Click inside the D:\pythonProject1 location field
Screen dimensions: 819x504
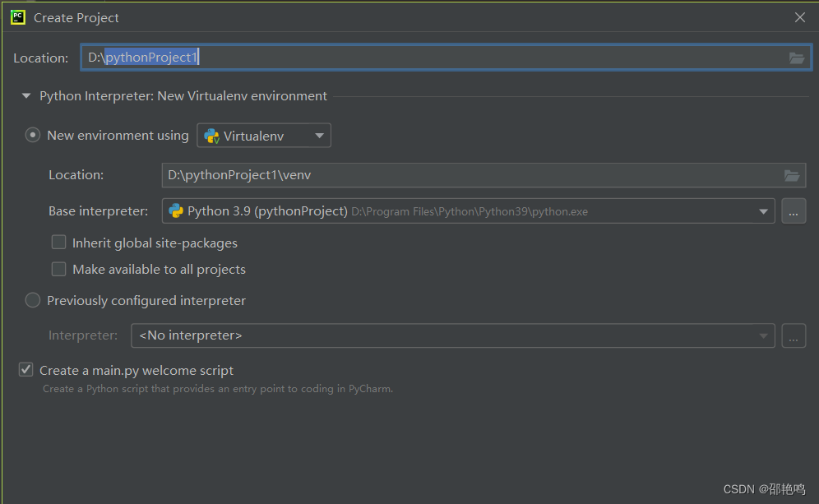(x=329, y=58)
